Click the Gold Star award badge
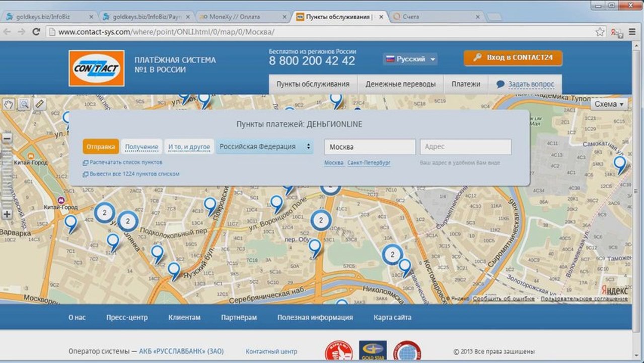The height and width of the screenshot is (363, 644). [x=373, y=351]
